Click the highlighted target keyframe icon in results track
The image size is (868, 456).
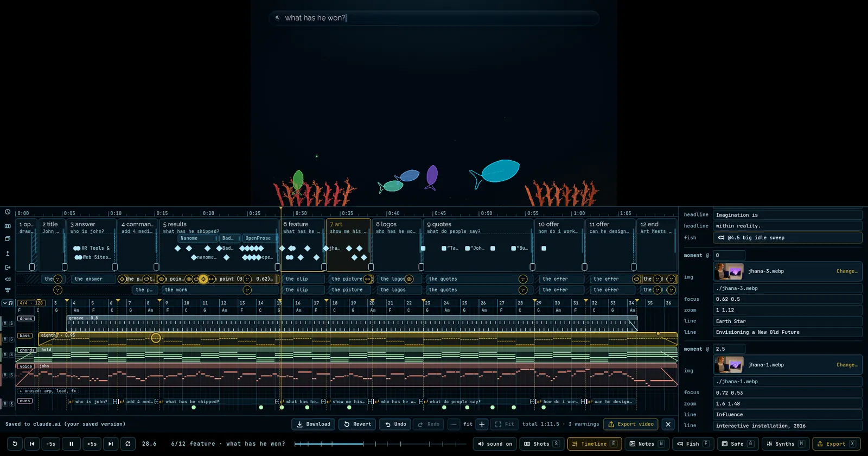203,279
